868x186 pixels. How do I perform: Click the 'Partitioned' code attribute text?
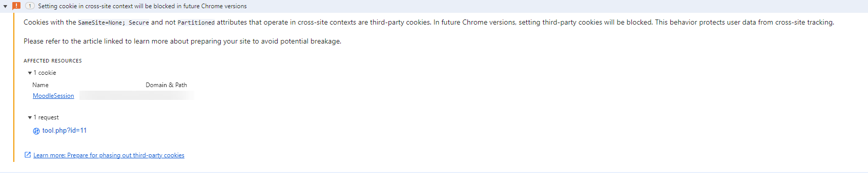point(196,23)
